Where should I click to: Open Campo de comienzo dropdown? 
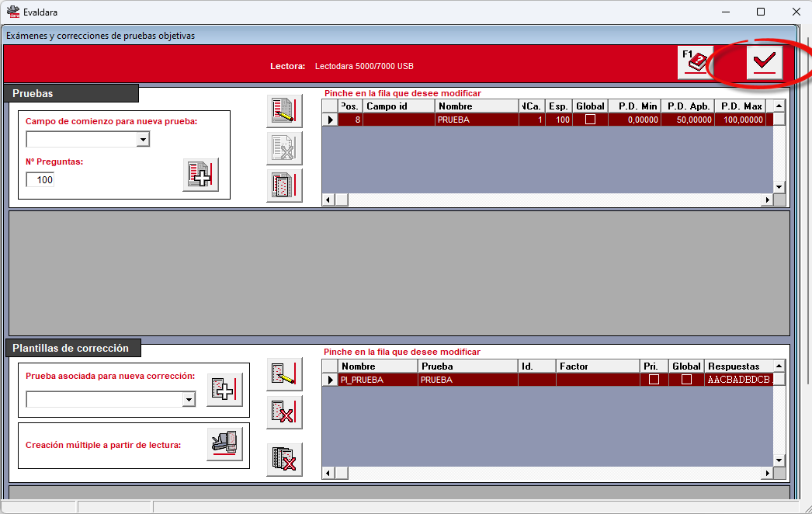coord(143,140)
